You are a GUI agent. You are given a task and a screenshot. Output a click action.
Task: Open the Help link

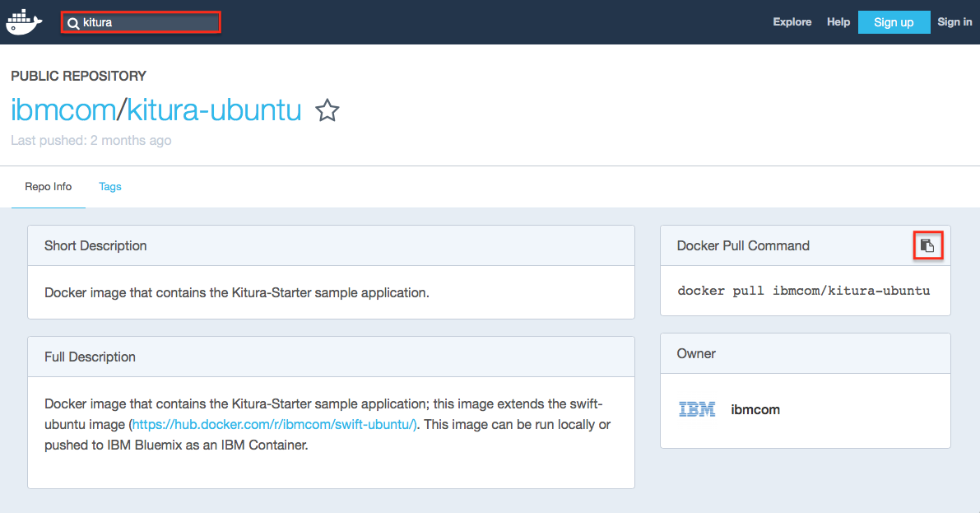click(x=838, y=22)
